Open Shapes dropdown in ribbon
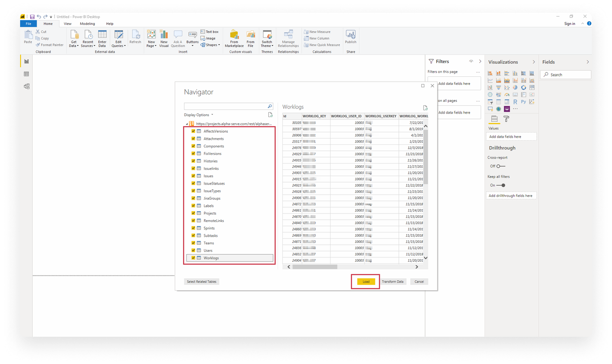Viewport: 612px width, 364px height. click(x=210, y=45)
